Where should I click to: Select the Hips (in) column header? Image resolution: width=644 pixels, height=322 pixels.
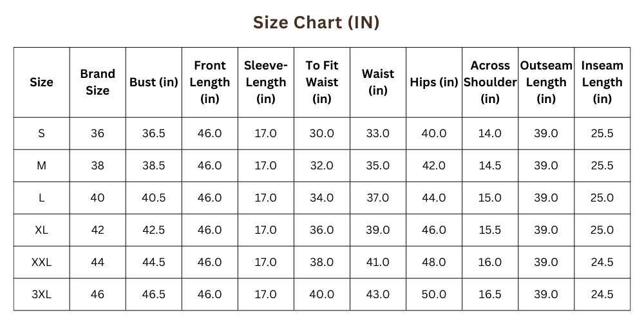click(x=433, y=82)
